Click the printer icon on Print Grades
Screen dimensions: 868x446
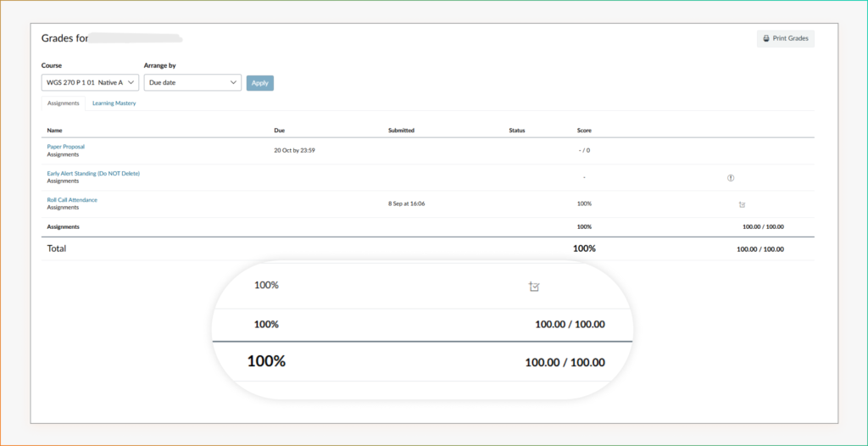pos(766,38)
